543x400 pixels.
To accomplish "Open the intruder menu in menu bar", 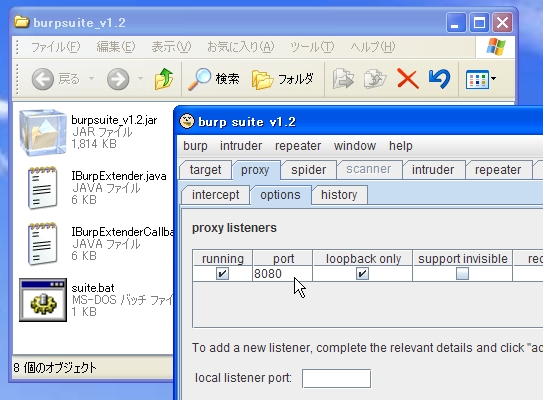I will tap(241, 146).
